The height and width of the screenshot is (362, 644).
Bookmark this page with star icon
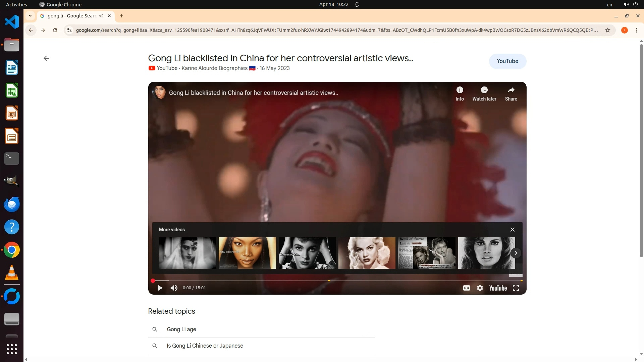pyautogui.click(x=607, y=30)
